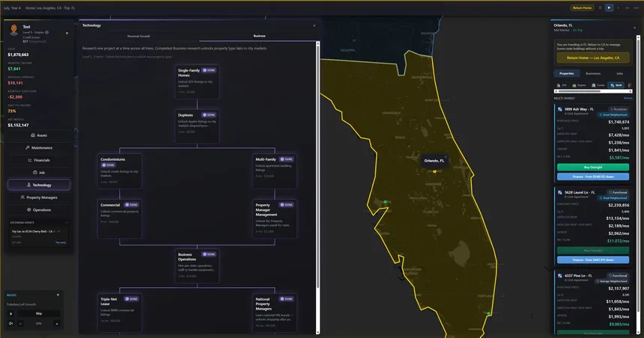Select the Technology sidebar button
The height and width of the screenshot is (338, 644).
[39, 185]
